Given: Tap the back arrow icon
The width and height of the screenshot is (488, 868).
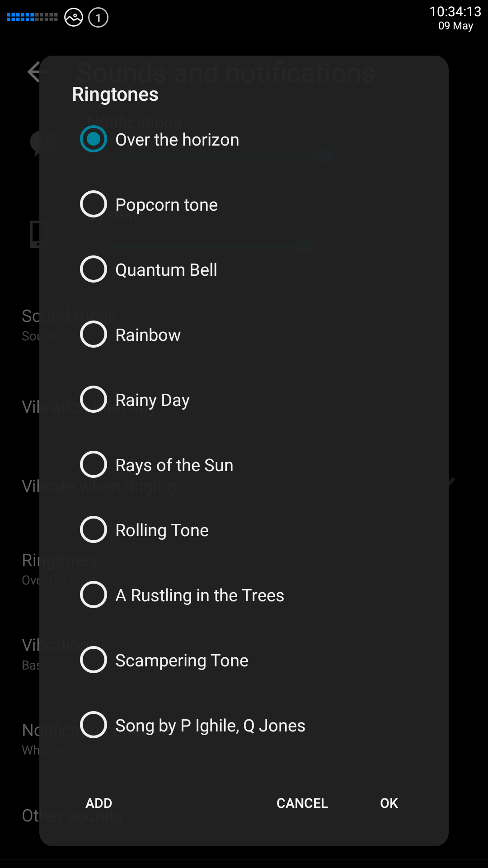Looking at the screenshot, I should point(34,72).
